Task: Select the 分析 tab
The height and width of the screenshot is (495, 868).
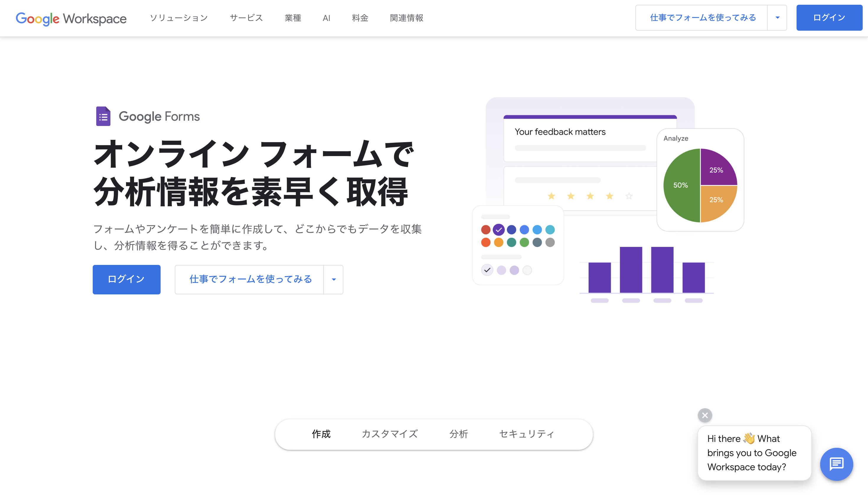Action: point(458,434)
